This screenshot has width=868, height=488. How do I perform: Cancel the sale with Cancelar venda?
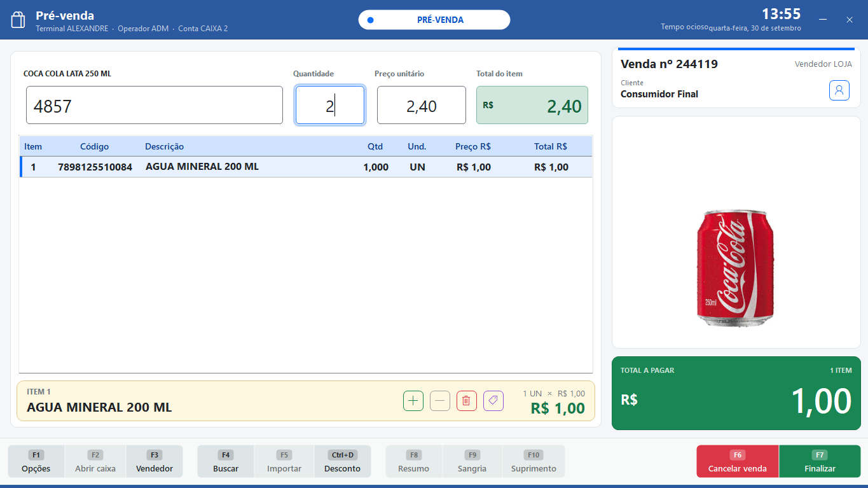click(738, 462)
